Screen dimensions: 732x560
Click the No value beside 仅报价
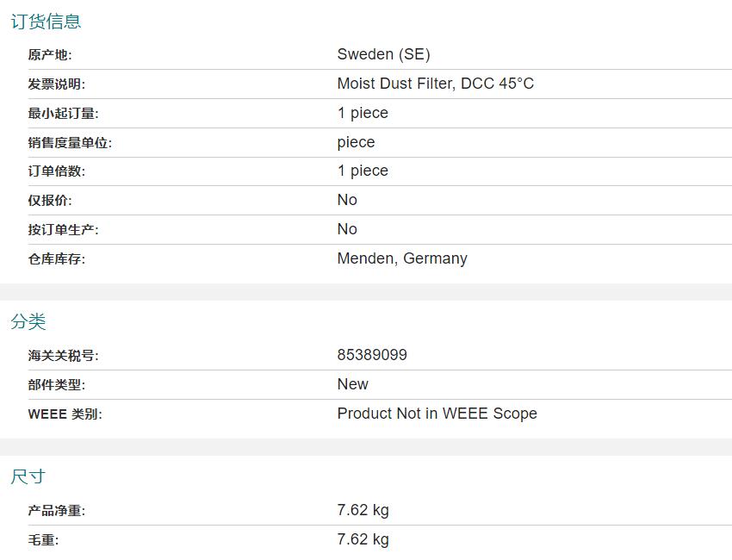(x=347, y=200)
